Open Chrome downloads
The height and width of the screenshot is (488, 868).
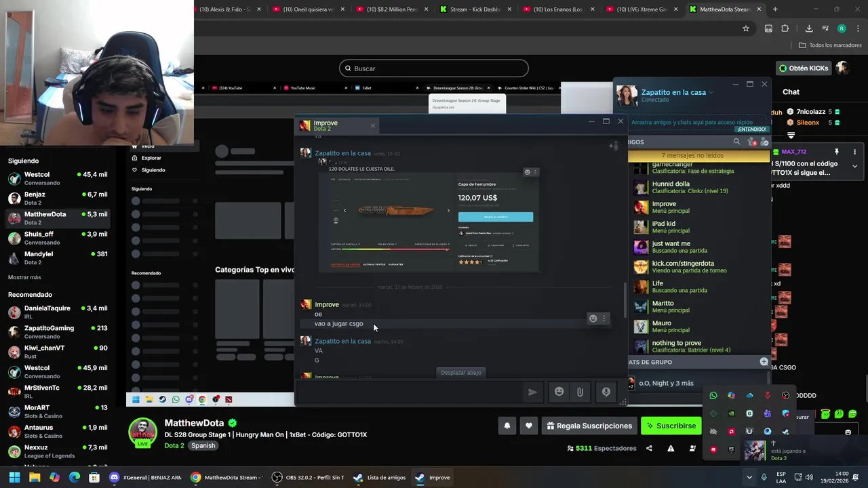pyautogui.click(x=809, y=28)
